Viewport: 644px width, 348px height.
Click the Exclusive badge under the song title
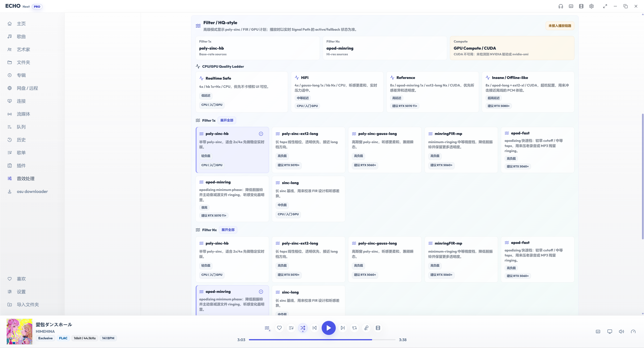pos(45,338)
